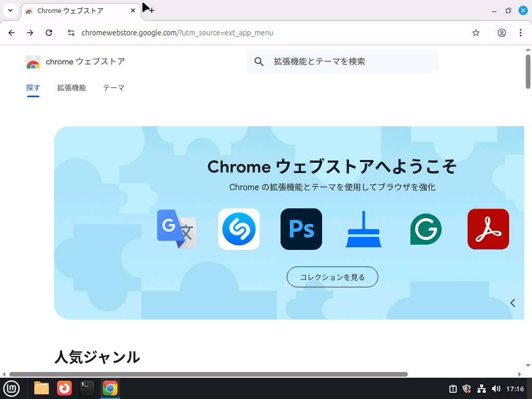Switch to the 拡張機能 tab
The height and width of the screenshot is (399, 532).
coord(72,88)
